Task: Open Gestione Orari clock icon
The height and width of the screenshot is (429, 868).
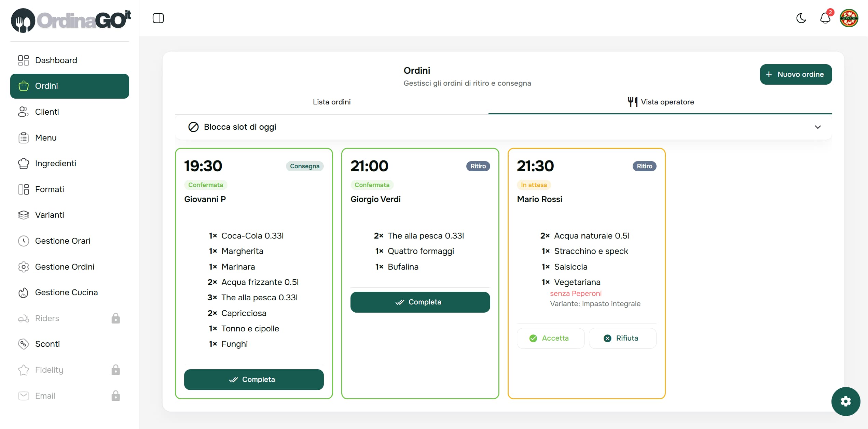Action: [23, 241]
